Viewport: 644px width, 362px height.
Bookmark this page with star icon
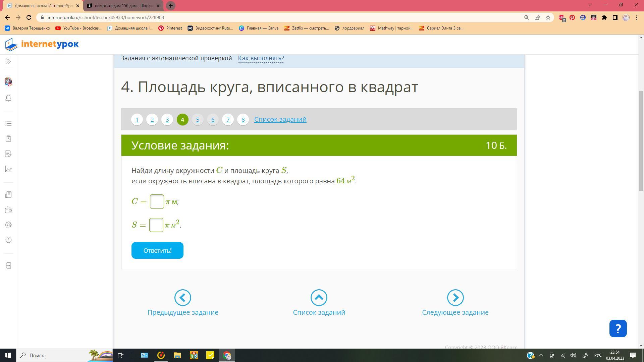[548, 17]
